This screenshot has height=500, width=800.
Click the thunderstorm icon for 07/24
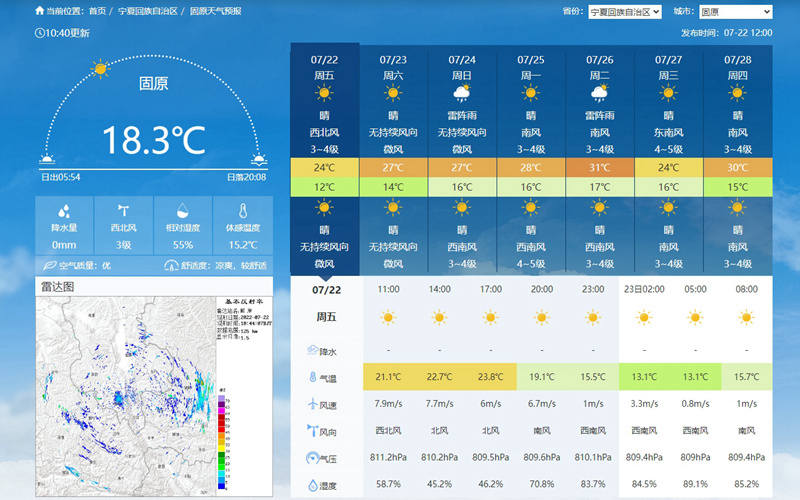[x=461, y=94]
